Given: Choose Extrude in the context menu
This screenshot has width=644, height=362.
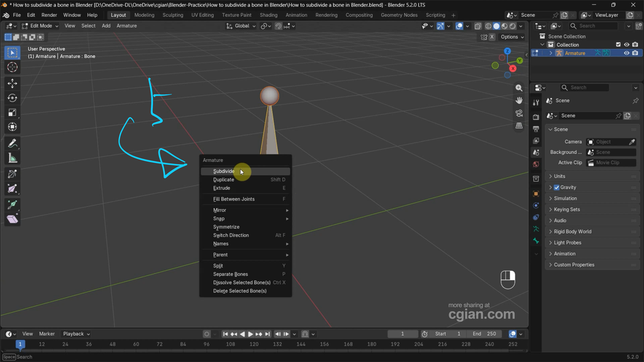Looking at the screenshot, I should pyautogui.click(x=246, y=188).
